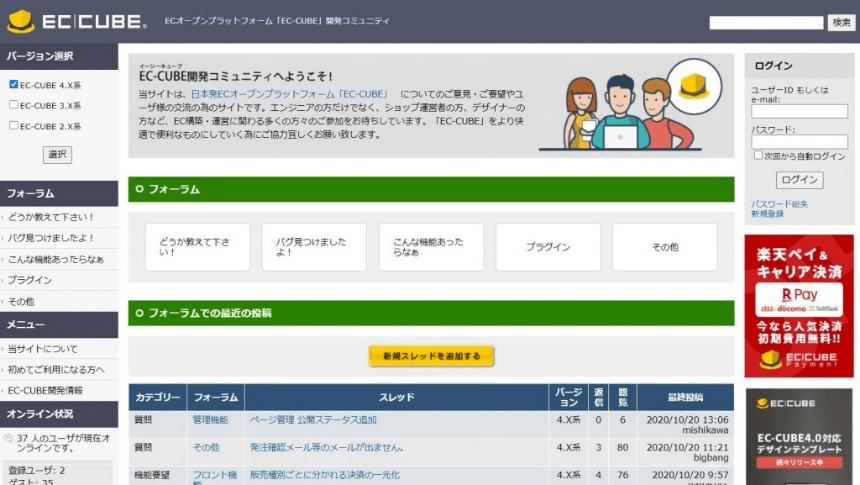Viewport: 860px width, 485px height.
Task: Click the 新規スレッドを追加する button
Action: 431,356
